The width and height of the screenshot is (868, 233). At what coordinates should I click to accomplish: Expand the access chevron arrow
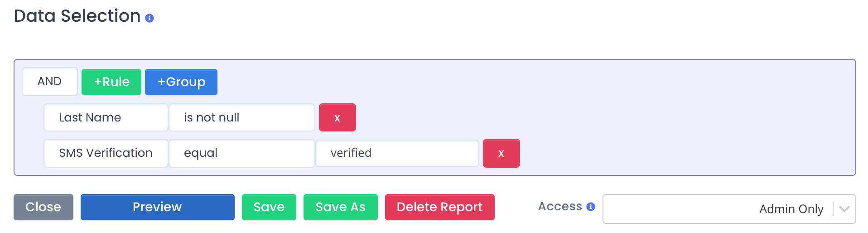(x=844, y=209)
